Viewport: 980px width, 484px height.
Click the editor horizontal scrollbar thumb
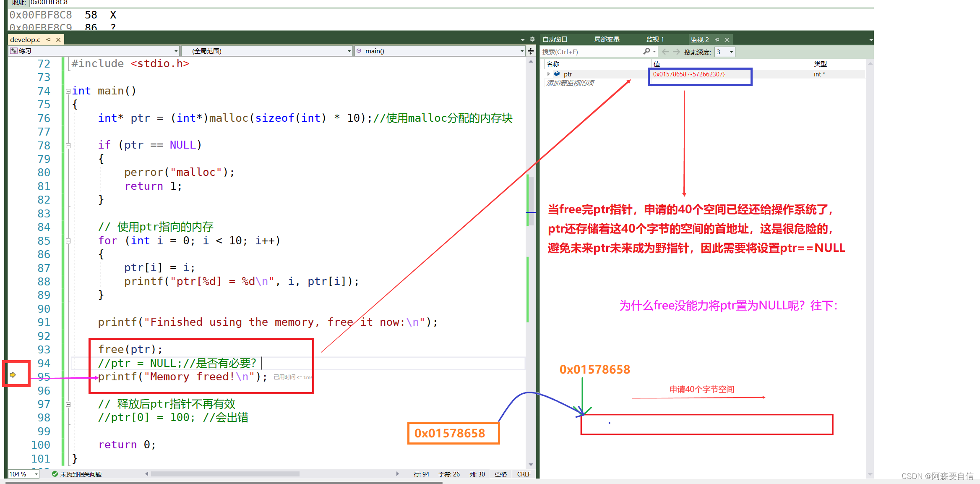click(225, 474)
